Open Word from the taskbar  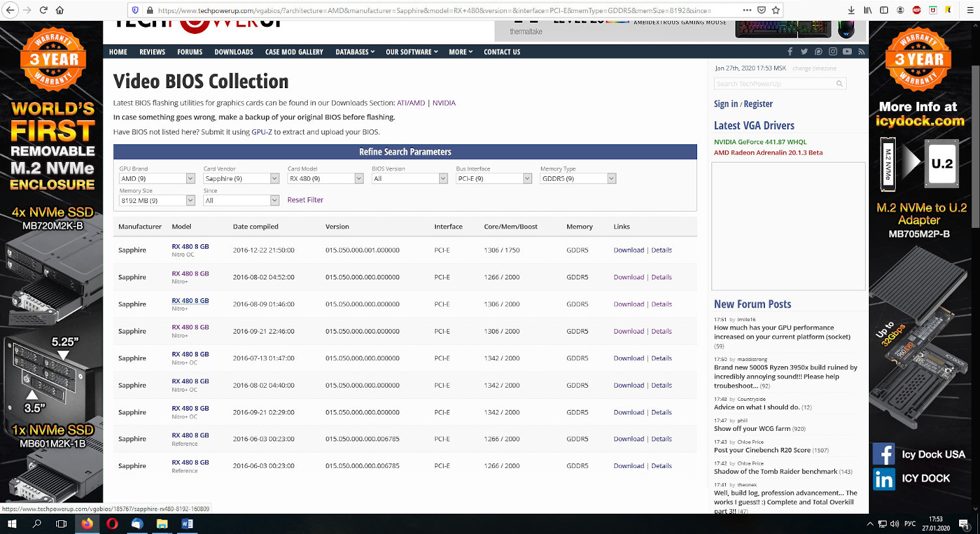coord(187,524)
